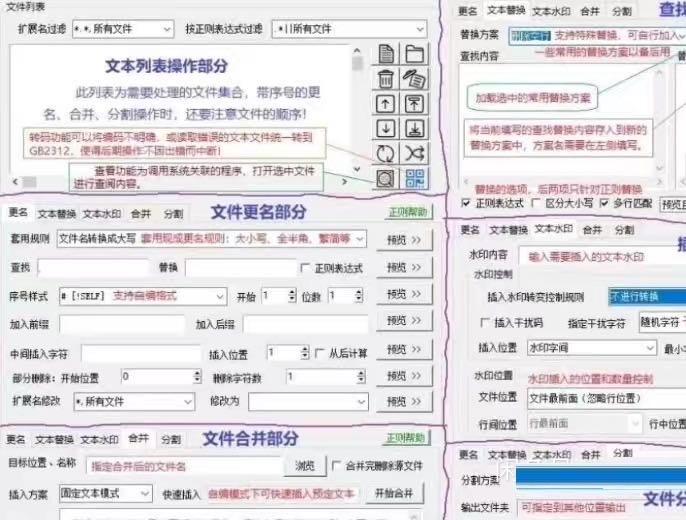The width and height of the screenshot is (686, 520).
Task: Click 预览 >> in the 扩展名修改 row
Action: coord(404,401)
